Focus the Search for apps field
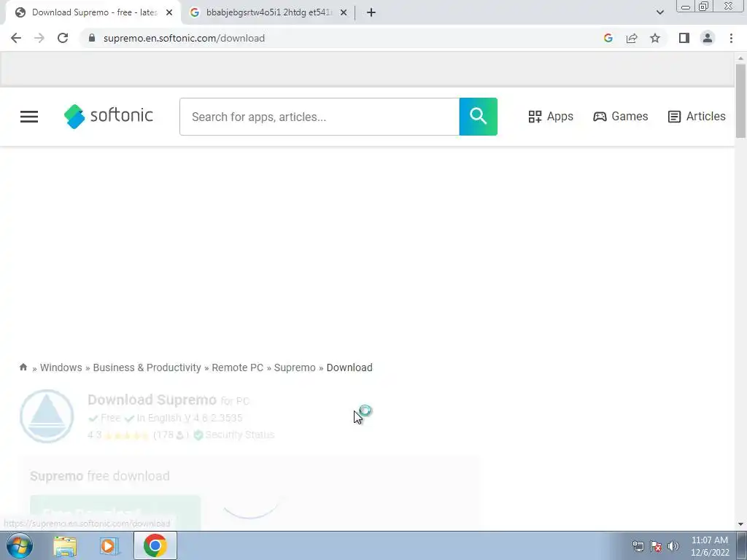Viewport: 747px width, 560px height. 320,117
